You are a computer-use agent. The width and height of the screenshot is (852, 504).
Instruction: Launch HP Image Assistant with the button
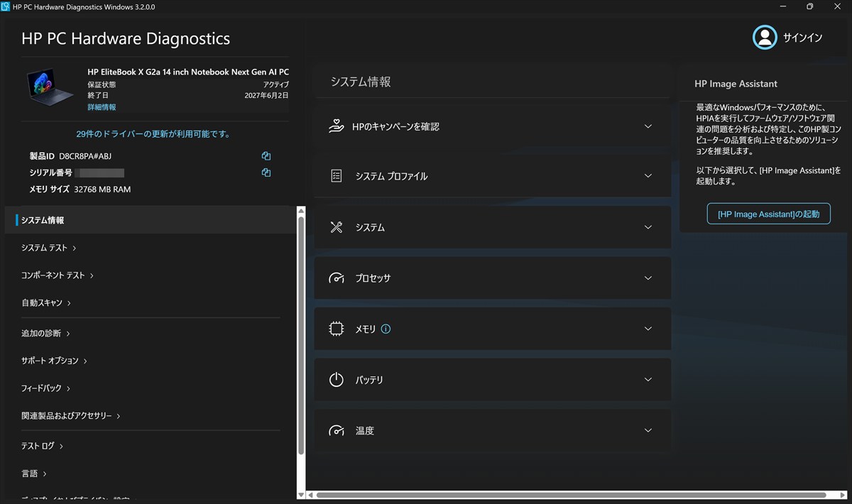(x=768, y=214)
